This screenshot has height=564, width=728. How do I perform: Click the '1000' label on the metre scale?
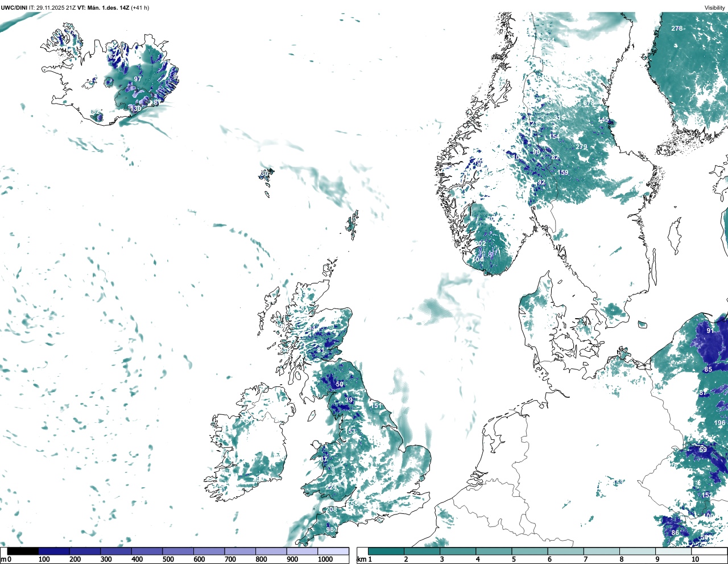(325, 559)
